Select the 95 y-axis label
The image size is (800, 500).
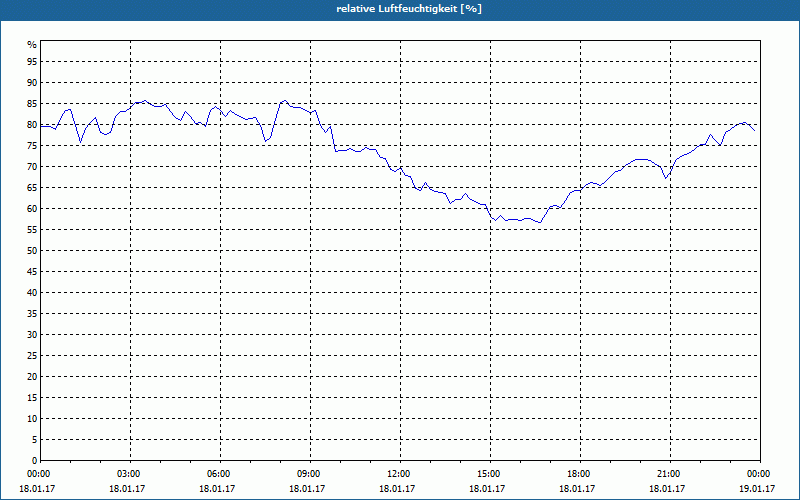pyautogui.click(x=32, y=62)
